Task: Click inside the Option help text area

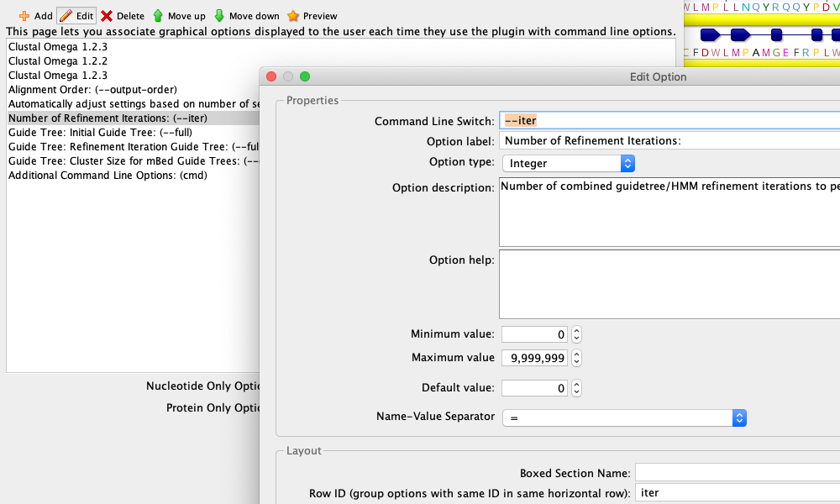Action: coord(664,281)
